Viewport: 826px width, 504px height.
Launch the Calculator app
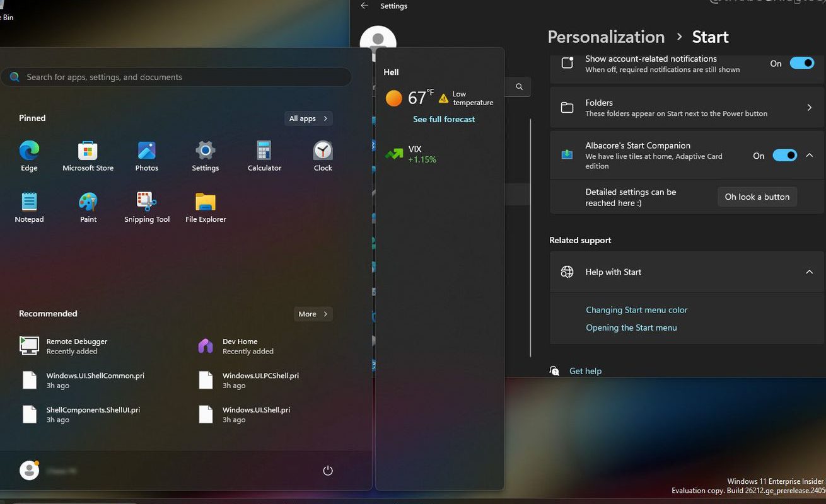(x=264, y=156)
